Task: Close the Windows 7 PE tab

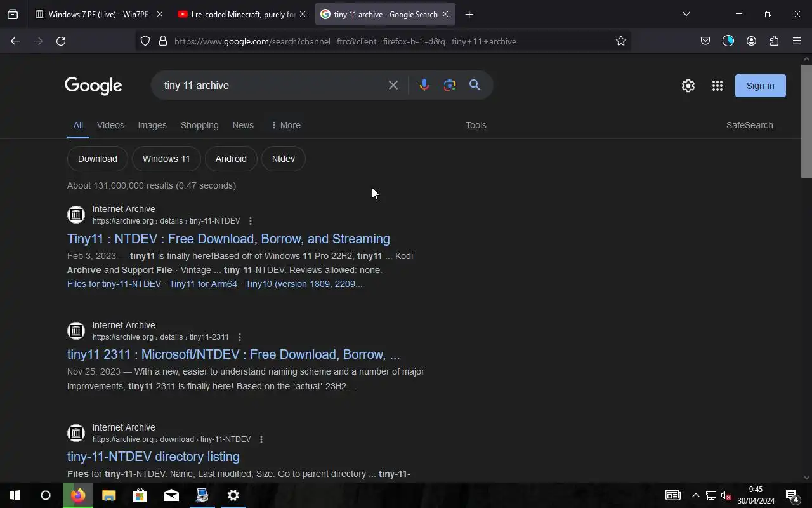Action: point(160,14)
